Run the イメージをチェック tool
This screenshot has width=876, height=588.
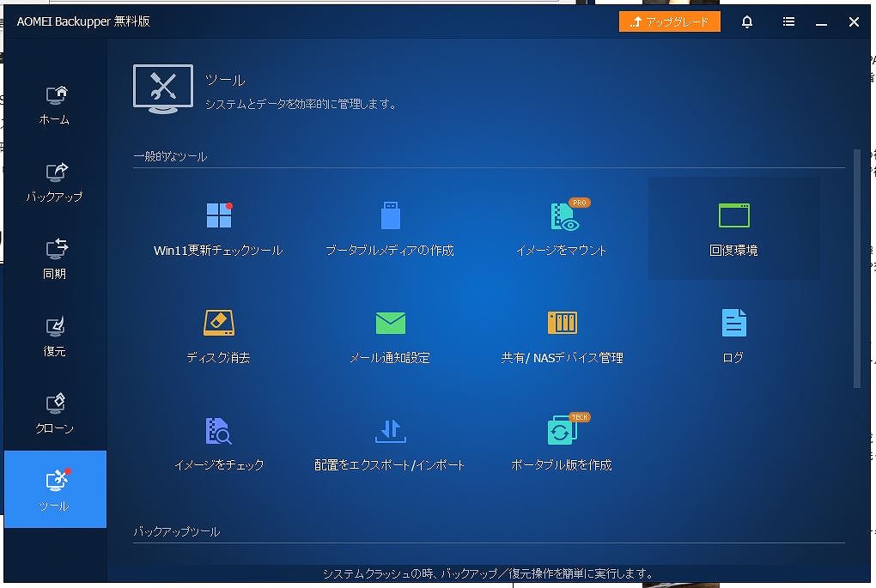218,444
